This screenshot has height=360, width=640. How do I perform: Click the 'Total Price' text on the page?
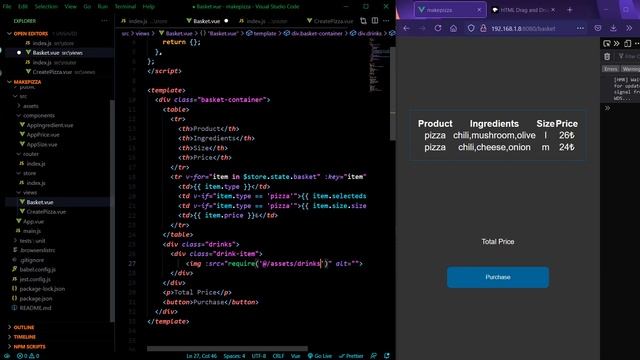[498, 242]
